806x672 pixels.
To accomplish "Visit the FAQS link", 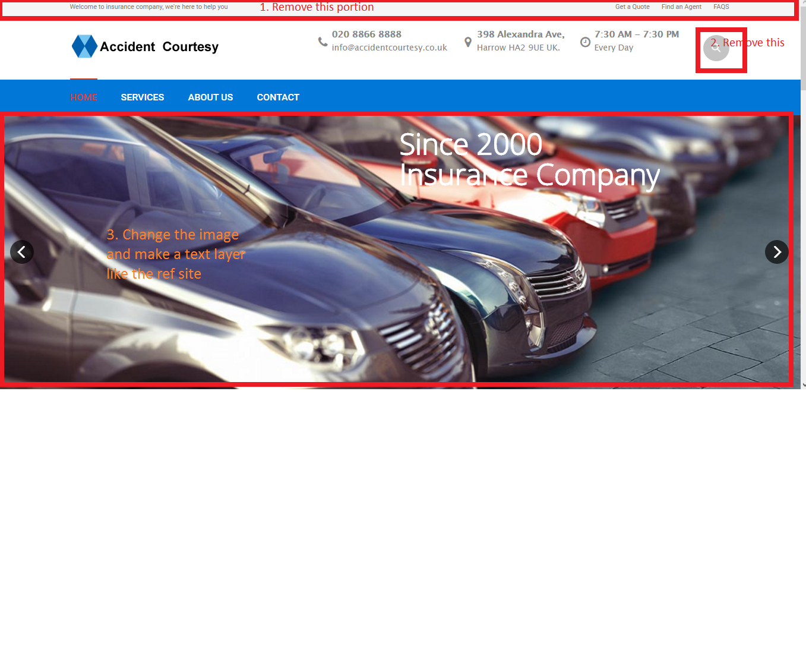I will pos(721,7).
